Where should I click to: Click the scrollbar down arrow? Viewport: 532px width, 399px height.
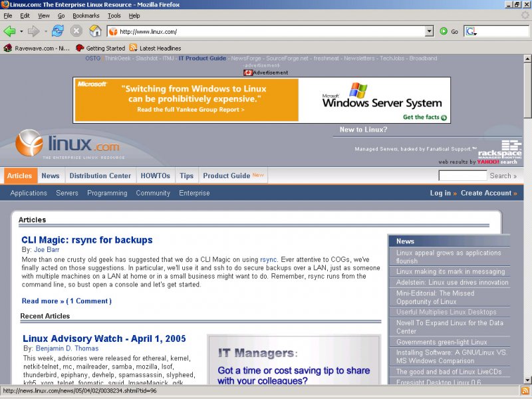click(x=527, y=380)
